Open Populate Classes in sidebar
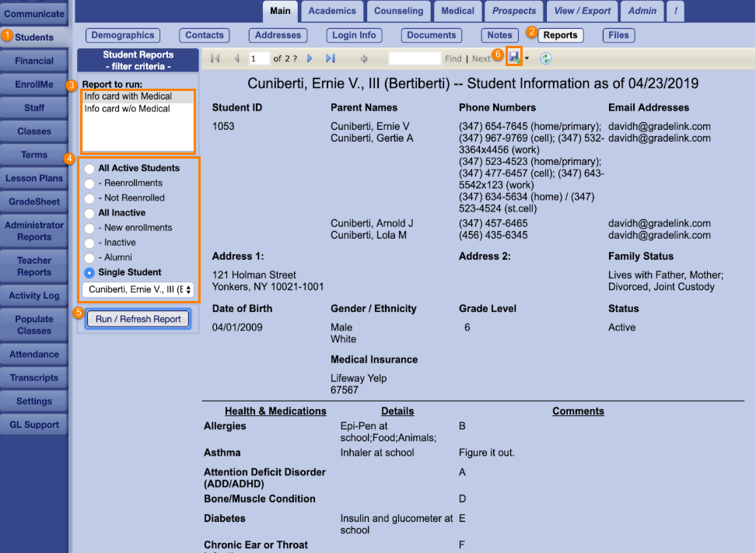Viewport: 756px width, 553px height. pos(34,325)
